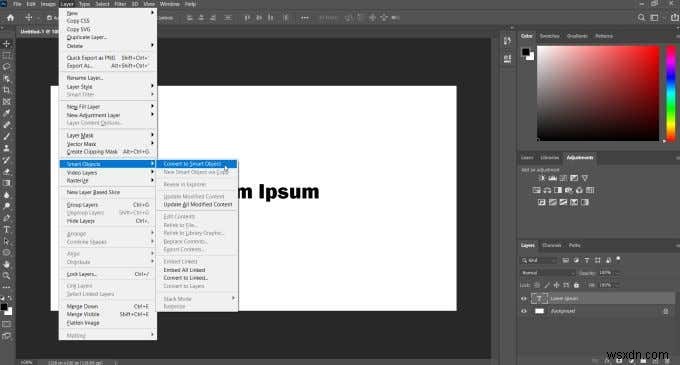Choose Update All Modified Content

click(197, 204)
